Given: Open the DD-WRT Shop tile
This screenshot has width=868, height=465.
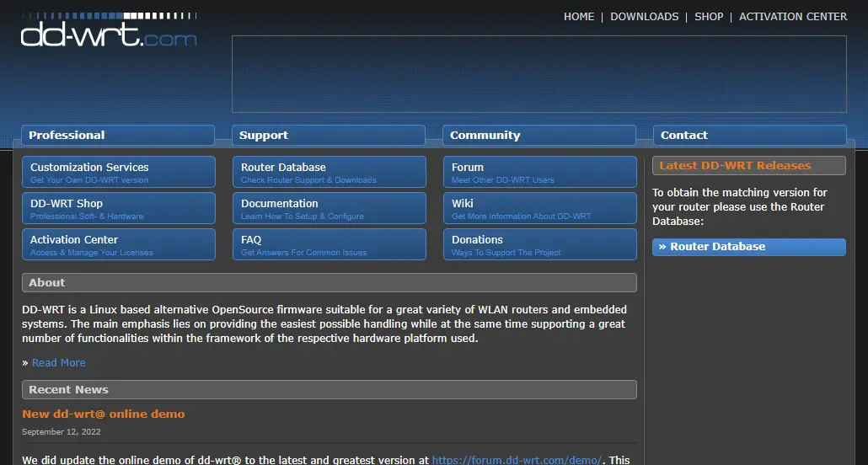Looking at the screenshot, I should (x=119, y=208).
